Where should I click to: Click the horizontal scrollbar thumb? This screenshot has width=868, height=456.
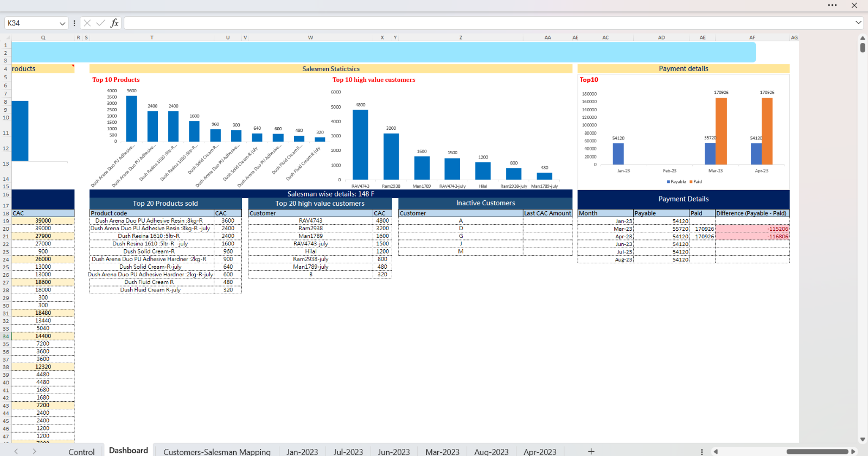click(817, 451)
